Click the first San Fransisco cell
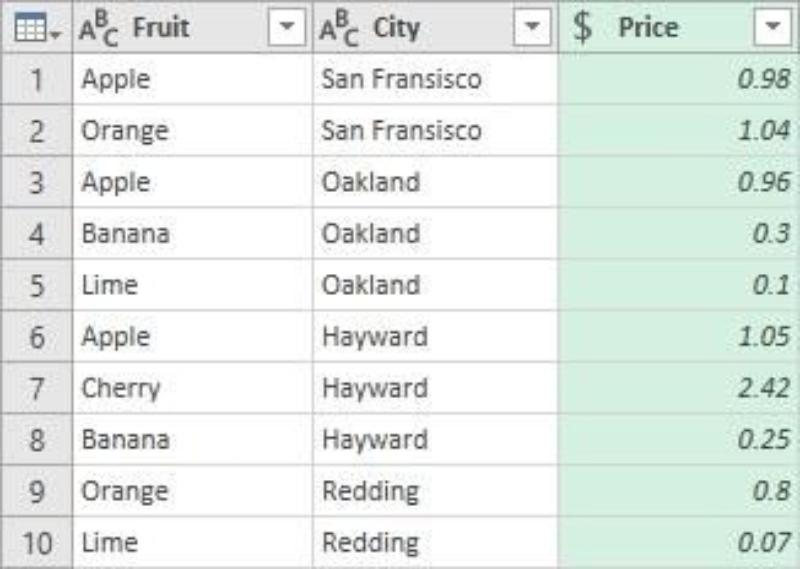 click(x=401, y=80)
